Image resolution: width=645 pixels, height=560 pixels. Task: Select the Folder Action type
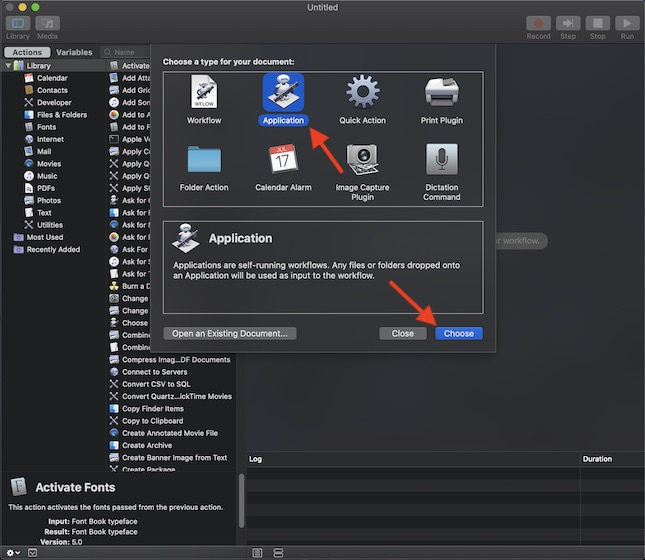pyautogui.click(x=203, y=160)
